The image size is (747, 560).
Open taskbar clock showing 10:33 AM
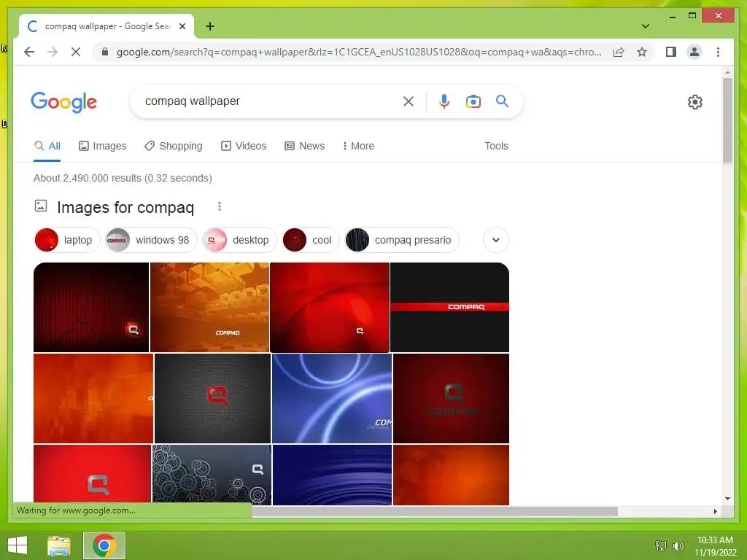[715, 545]
